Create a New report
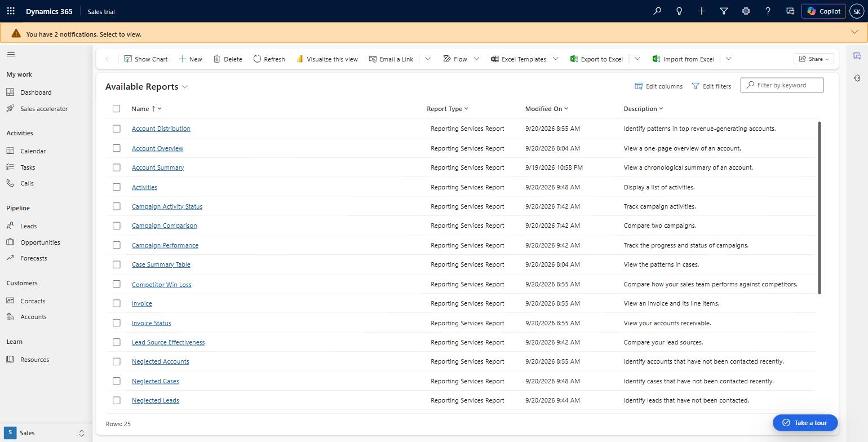868x442 pixels. click(190, 59)
